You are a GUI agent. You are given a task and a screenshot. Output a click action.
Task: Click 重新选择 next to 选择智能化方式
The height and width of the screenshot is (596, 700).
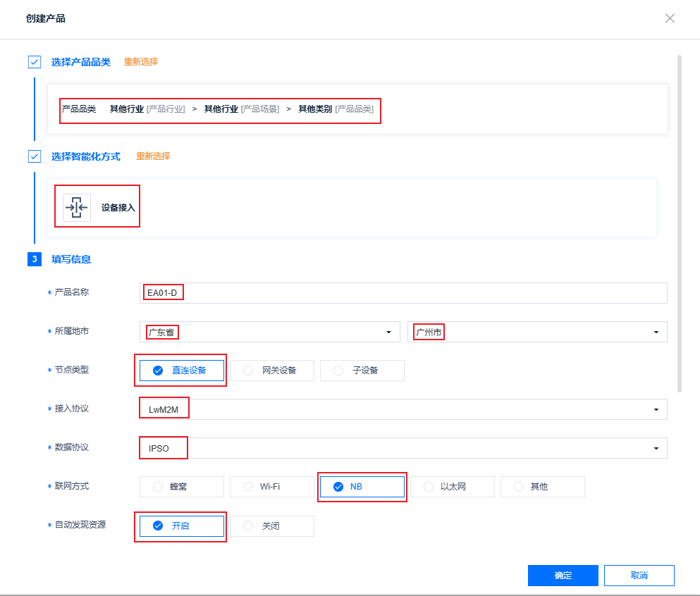point(153,156)
